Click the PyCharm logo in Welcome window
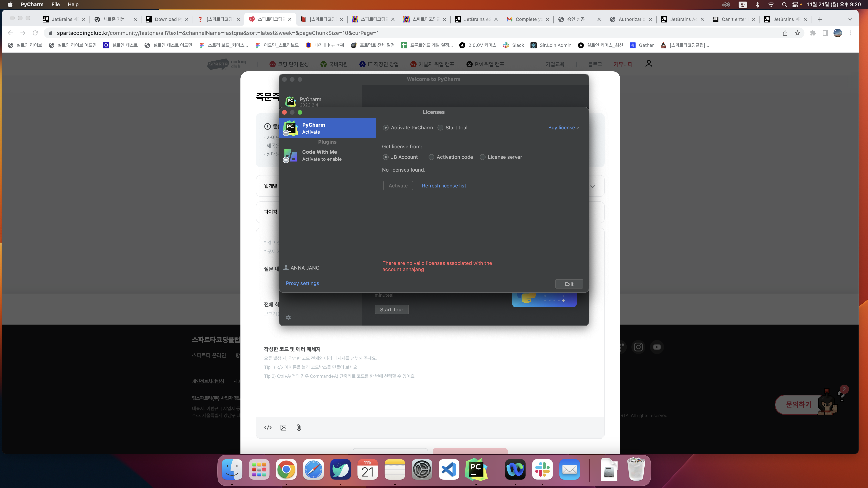Image resolution: width=868 pixels, height=488 pixels. tap(290, 101)
